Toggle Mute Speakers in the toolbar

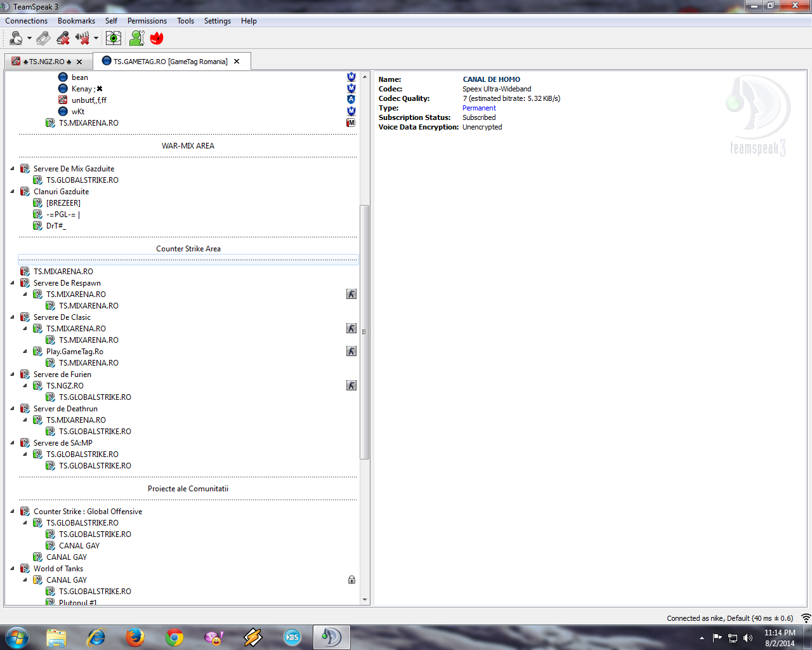coord(82,39)
